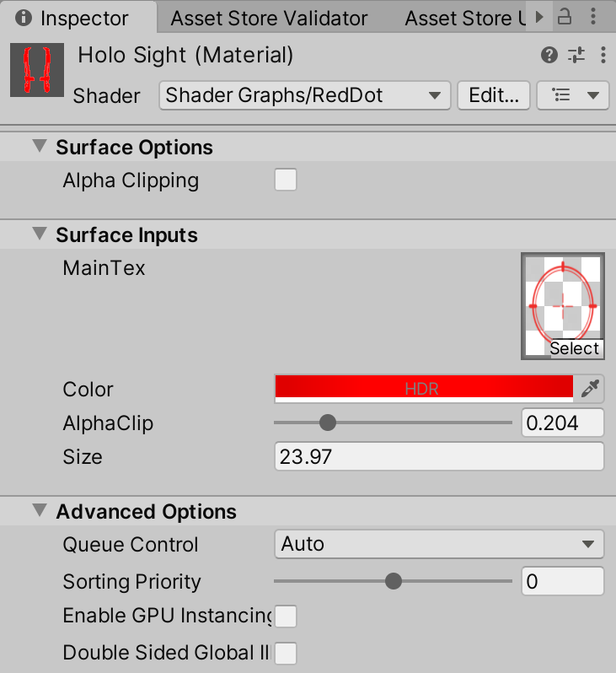Click the Inspector lock icon
This screenshot has width=616, height=673.
(x=565, y=17)
